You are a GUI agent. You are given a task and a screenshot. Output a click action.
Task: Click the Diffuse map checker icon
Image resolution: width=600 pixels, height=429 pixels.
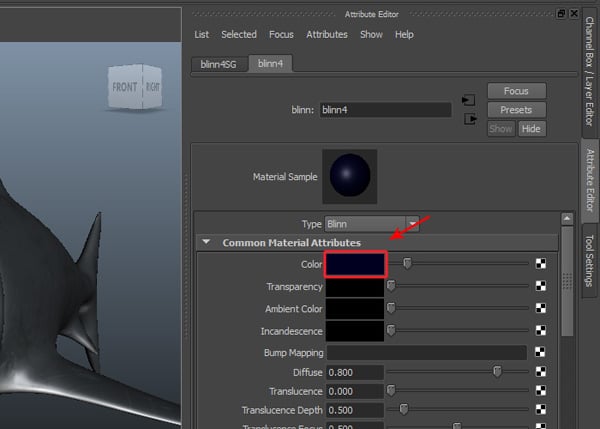(x=541, y=372)
